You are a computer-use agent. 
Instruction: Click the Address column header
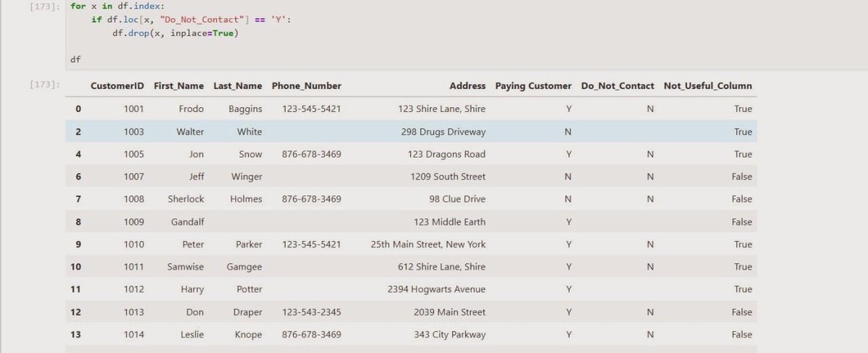point(467,86)
